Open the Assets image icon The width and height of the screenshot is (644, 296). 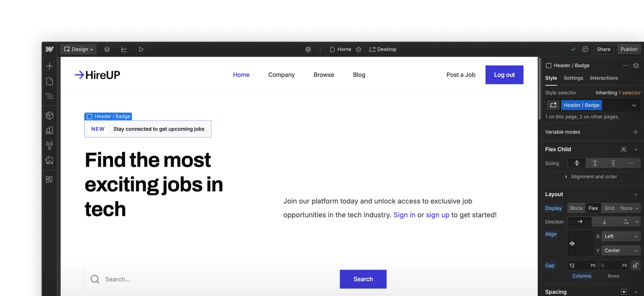50,161
